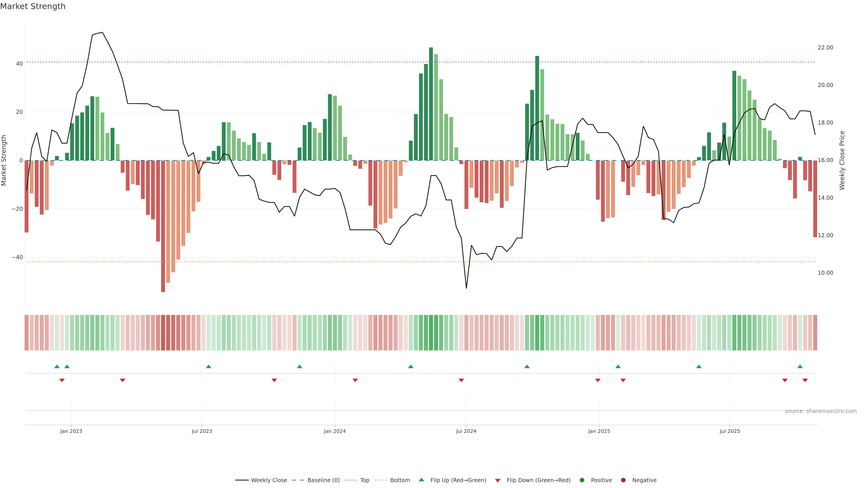Click the tallest dark green bar above the Top line
868x488 pixels.
[x=431, y=101]
